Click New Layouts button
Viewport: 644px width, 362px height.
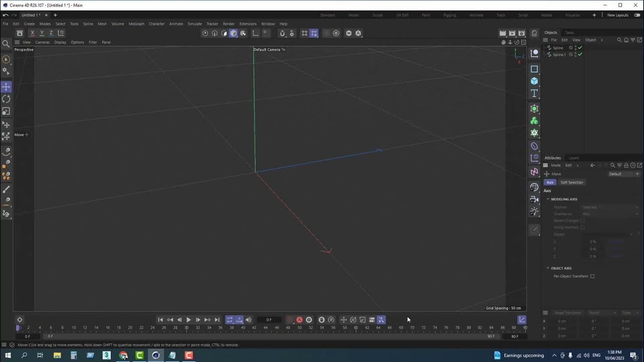point(617,15)
